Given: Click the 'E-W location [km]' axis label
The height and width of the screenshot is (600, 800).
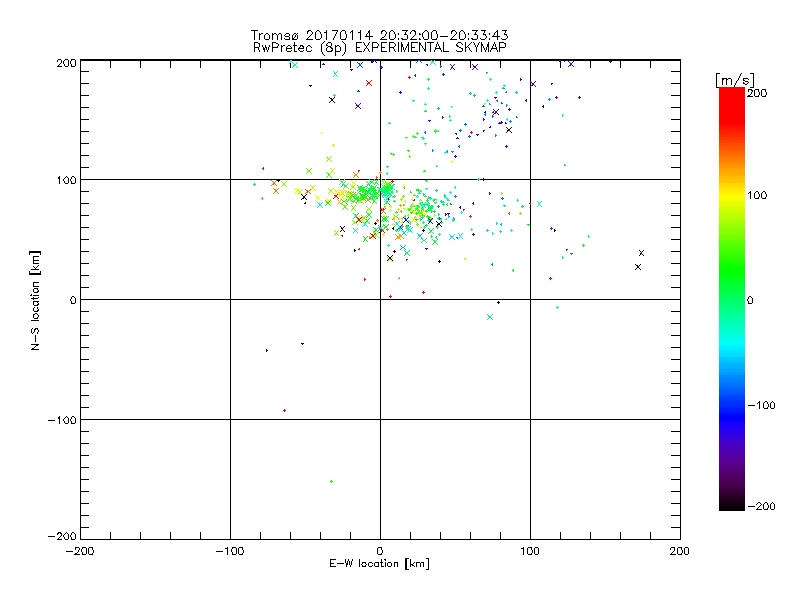Looking at the screenshot, I should pos(379,564).
